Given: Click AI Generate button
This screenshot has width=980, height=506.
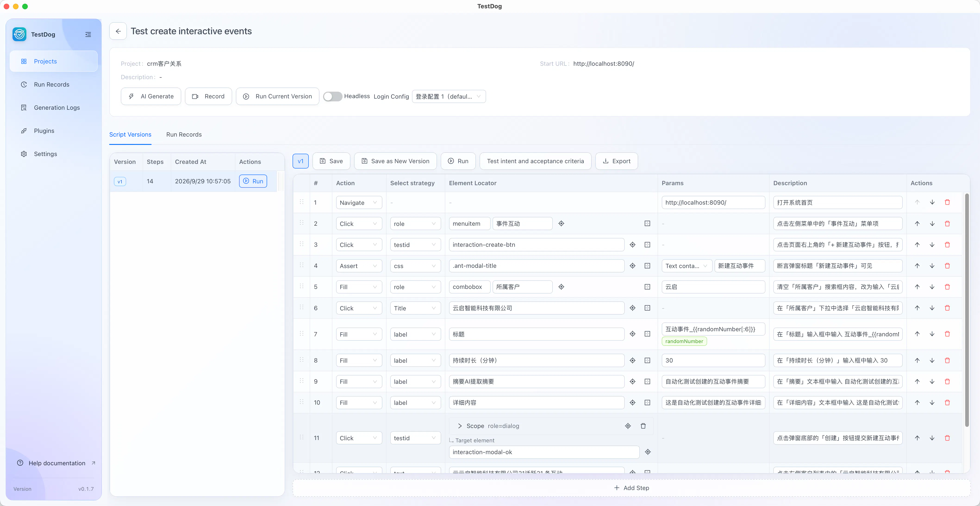Looking at the screenshot, I should 151,97.
